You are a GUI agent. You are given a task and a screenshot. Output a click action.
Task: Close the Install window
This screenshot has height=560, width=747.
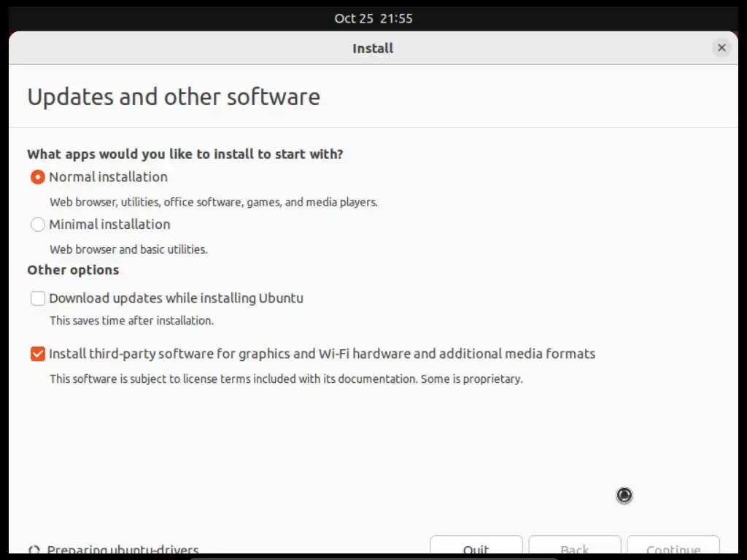721,47
